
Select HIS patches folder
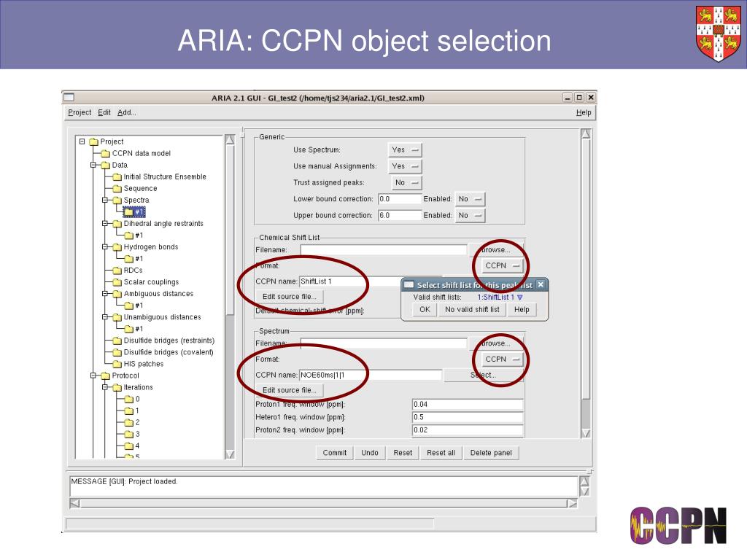[x=138, y=364]
